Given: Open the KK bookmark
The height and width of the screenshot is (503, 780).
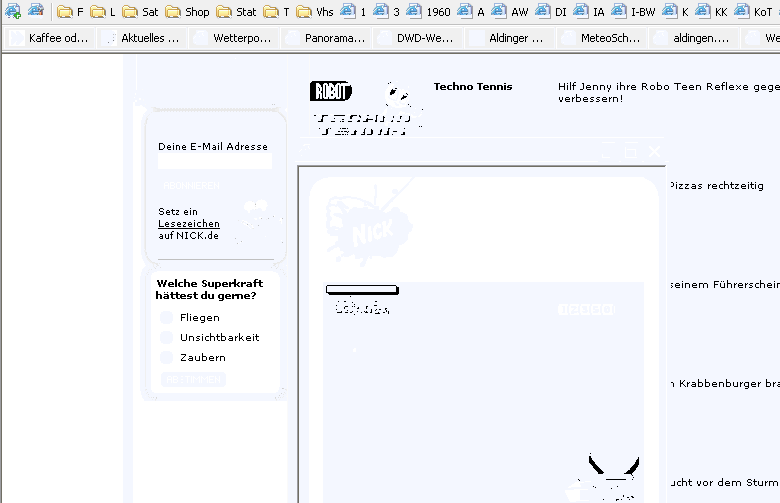Looking at the screenshot, I should (x=711, y=12).
